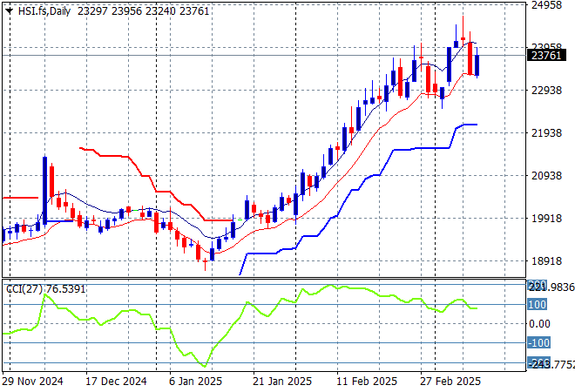Click the 21938 price axis label
This screenshot has width=575, height=392.
tap(545, 133)
